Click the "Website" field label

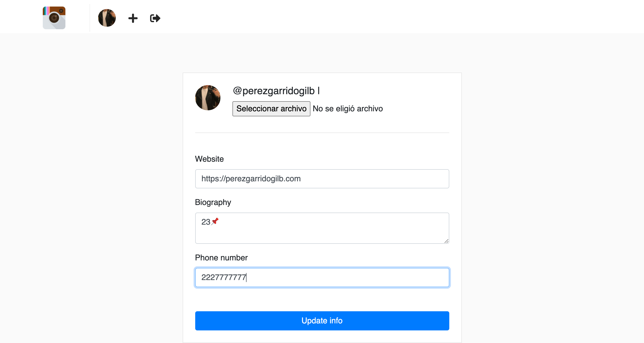(209, 159)
